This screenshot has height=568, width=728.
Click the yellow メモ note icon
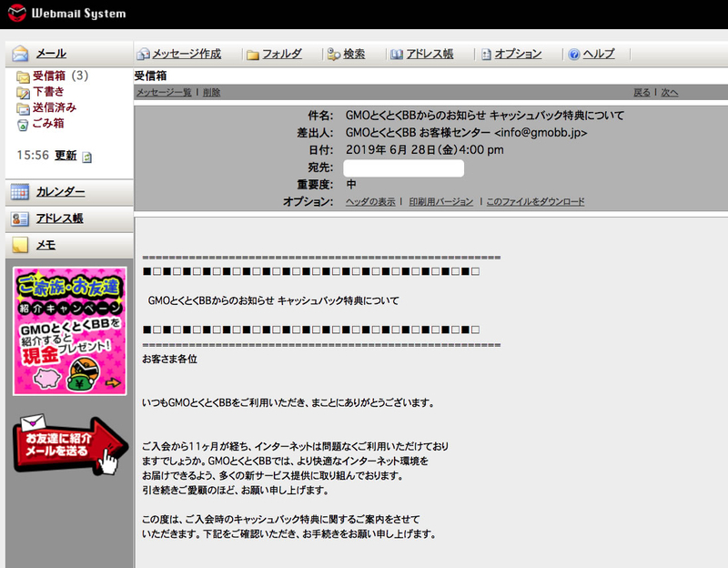click(x=20, y=245)
